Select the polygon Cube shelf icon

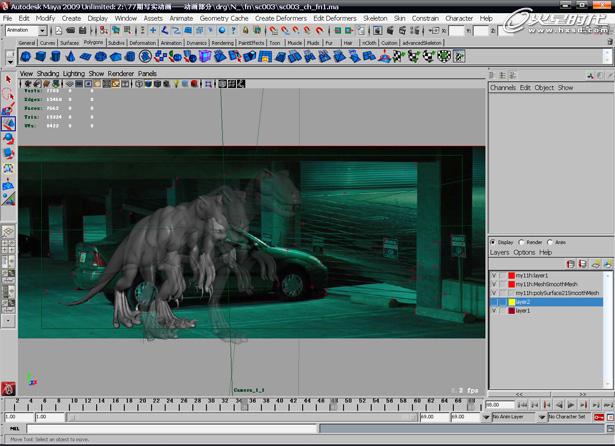(x=40, y=56)
